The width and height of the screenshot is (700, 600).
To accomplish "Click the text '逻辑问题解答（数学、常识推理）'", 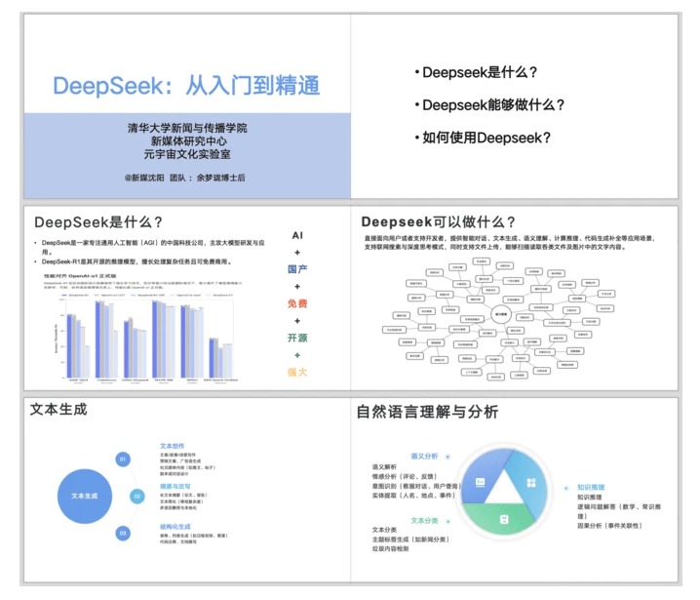I will click(x=619, y=511).
